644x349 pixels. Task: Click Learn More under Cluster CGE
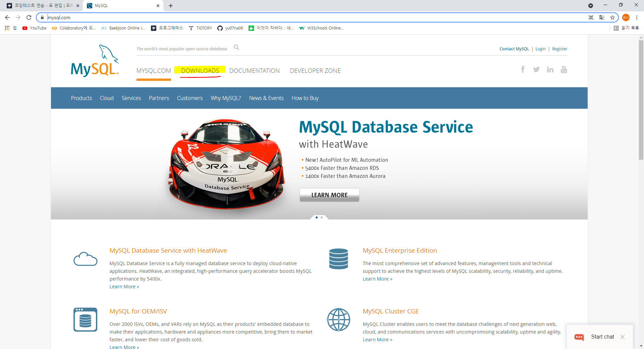pyautogui.click(x=377, y=340)
